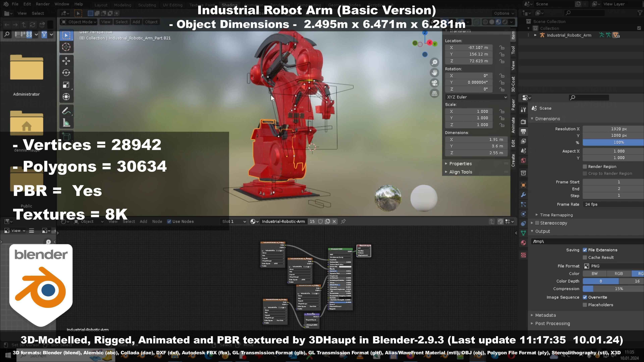
Task: Uncheck the Overwrite option
Action: [x=585, y=297]
